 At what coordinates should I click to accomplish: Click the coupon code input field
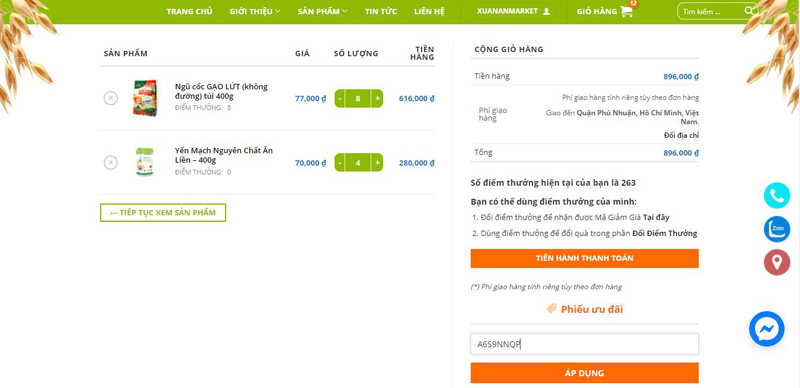[584, 344]
